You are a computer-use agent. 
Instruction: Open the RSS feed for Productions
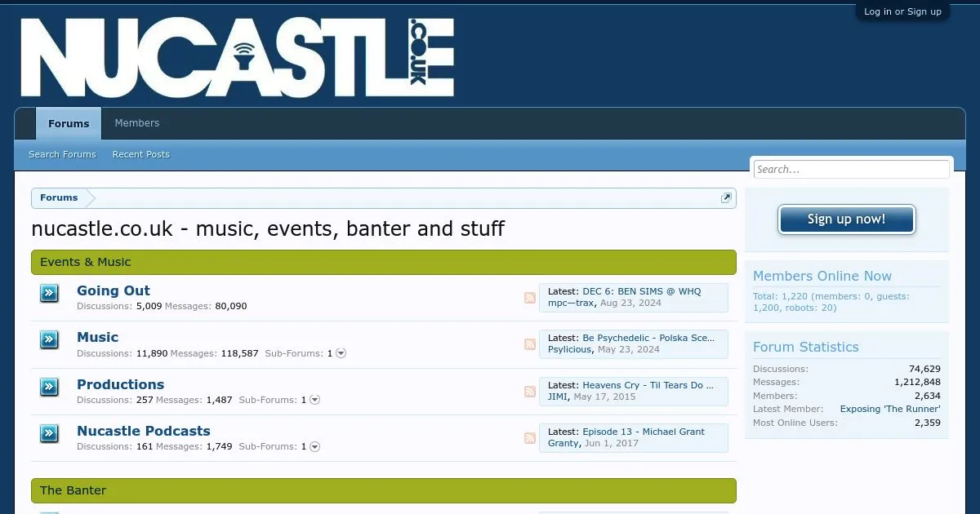pyautogui.click(x=530, y=392)
